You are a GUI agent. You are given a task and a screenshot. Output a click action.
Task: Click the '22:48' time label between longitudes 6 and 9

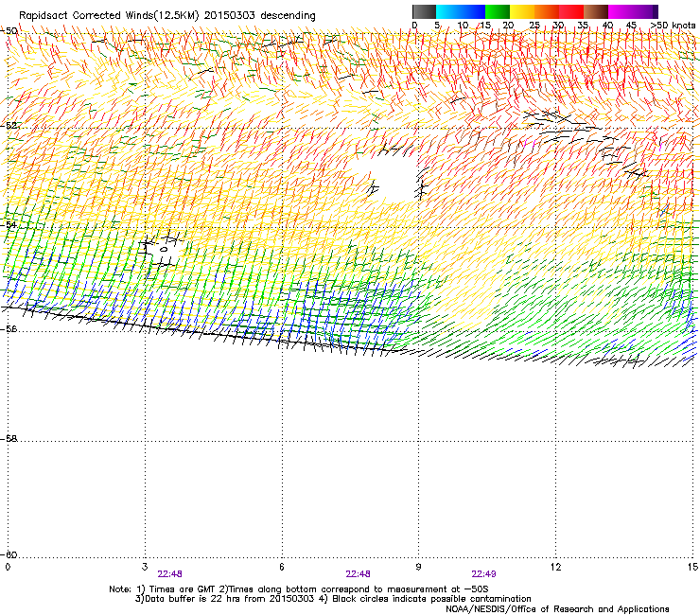coord(358,574)
